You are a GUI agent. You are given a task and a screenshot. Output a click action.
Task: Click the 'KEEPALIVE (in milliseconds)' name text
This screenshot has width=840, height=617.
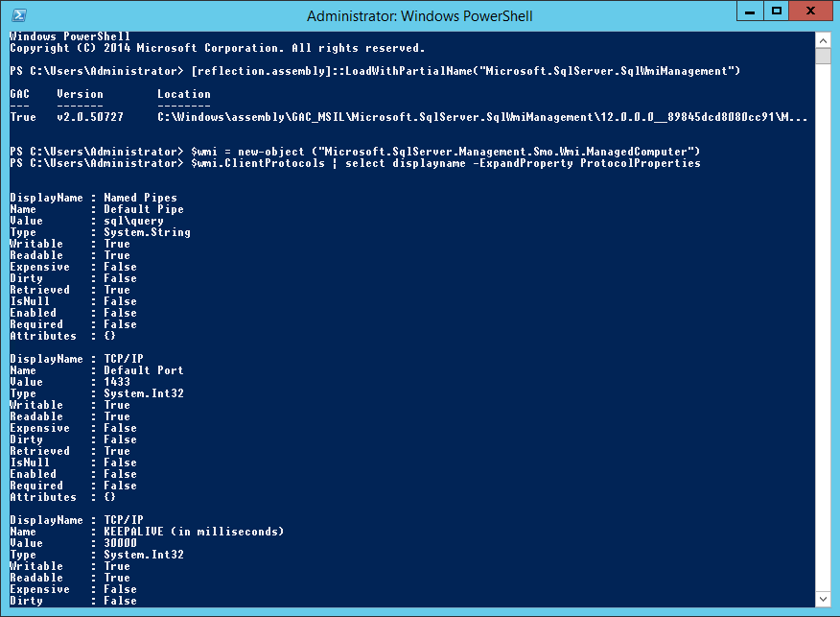[194, 532]
